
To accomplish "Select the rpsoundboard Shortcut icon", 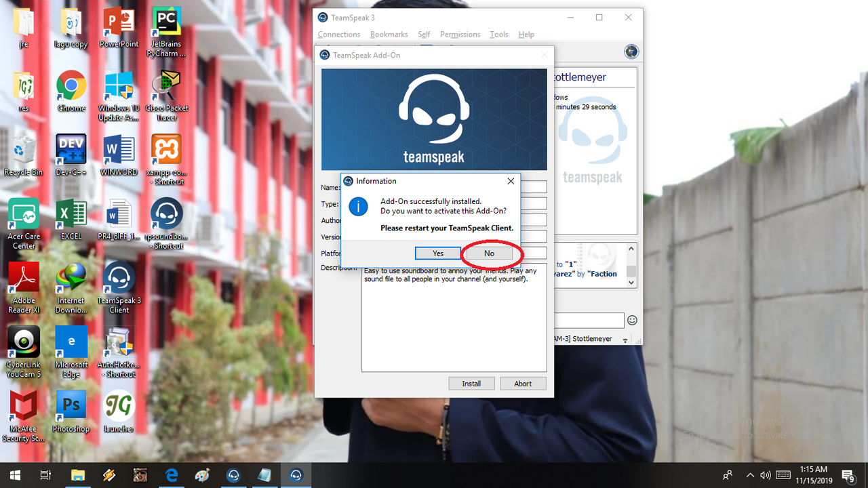I will (x=166, y=224).
